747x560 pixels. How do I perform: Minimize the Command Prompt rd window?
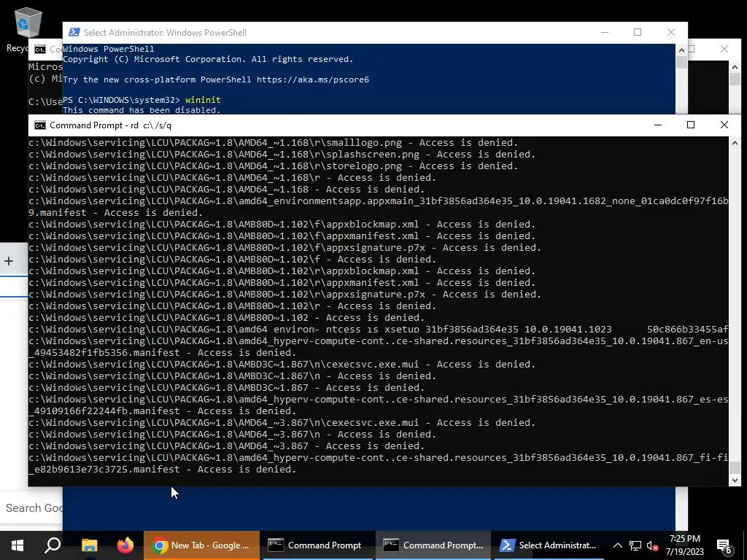click(x=658, y=125)
